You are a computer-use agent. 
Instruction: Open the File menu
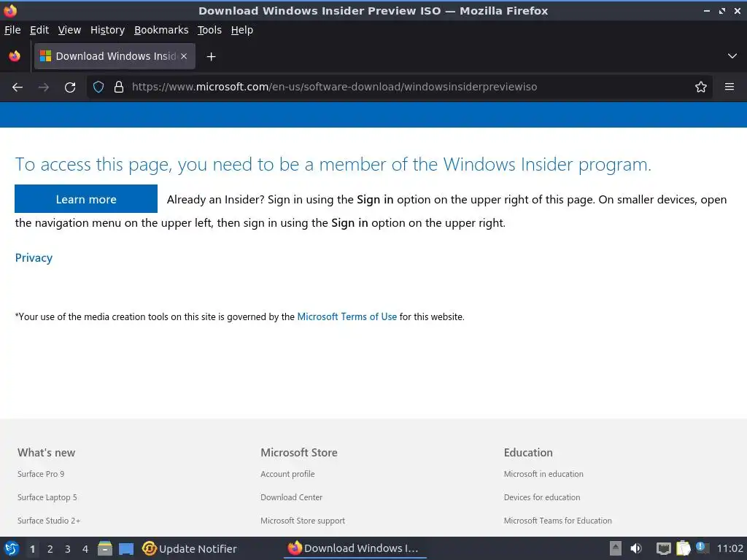tap(12, 30)
